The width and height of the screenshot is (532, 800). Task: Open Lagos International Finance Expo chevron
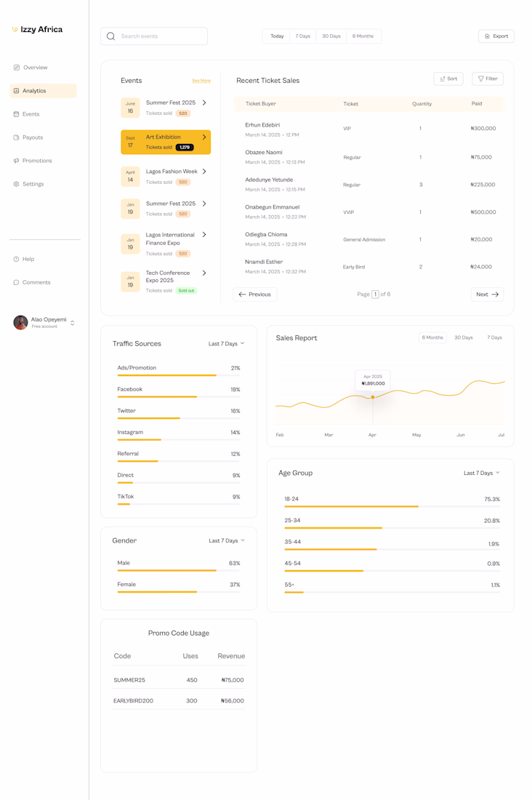click(204, 235)
